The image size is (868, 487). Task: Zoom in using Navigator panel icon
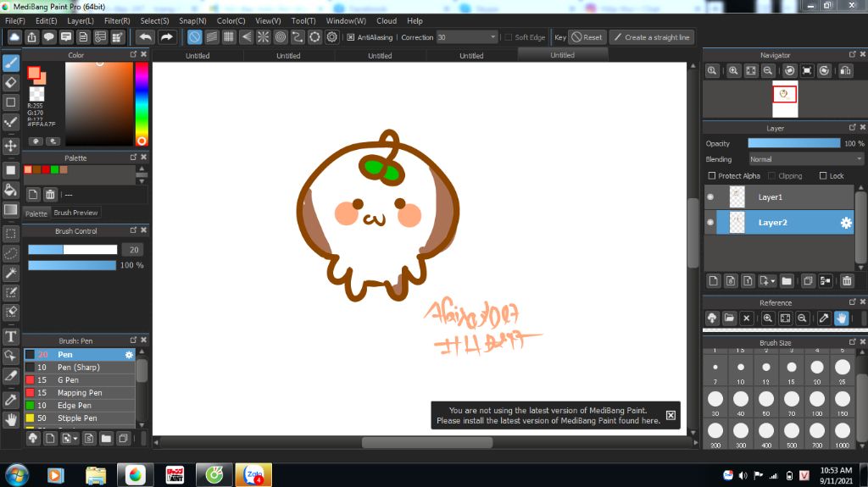(733, 71)
